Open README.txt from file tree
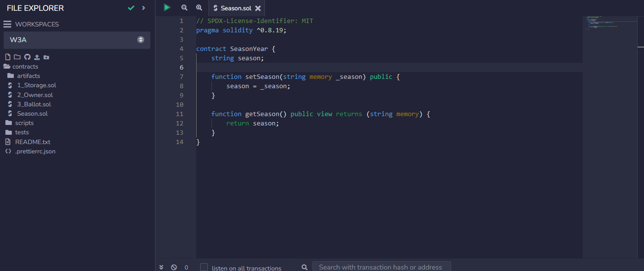This screenshot has height=271, width=644. pos(32,142)
